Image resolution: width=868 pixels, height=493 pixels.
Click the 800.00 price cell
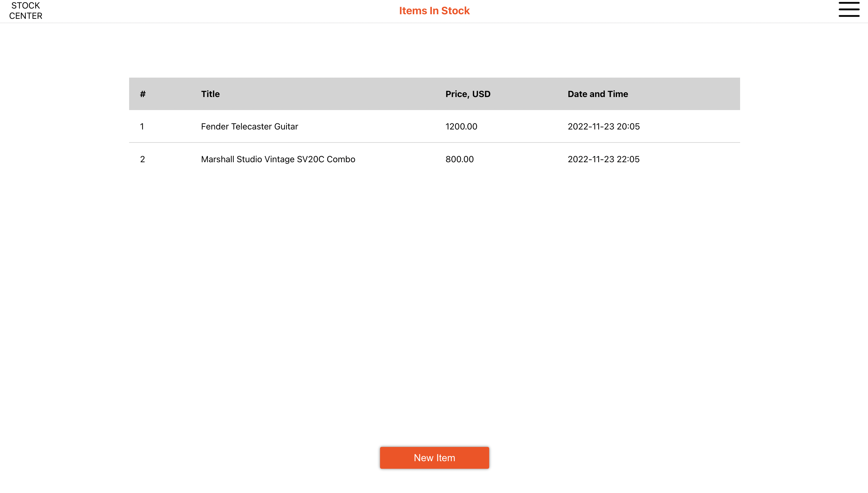[459, 159]
